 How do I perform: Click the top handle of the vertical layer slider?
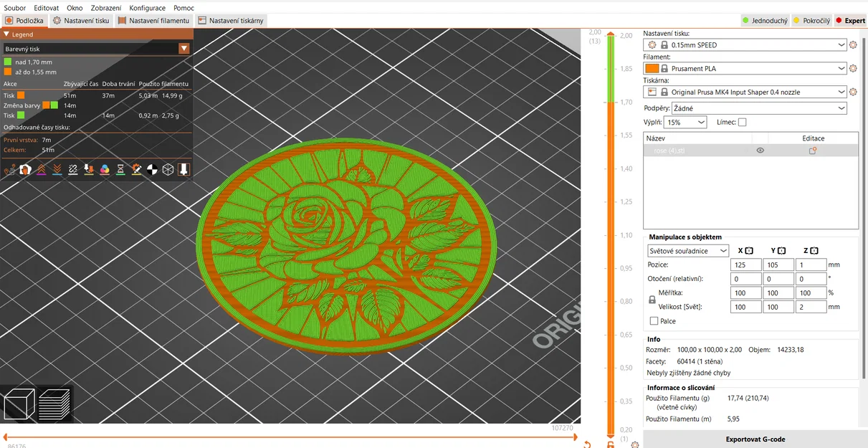[x=611, y=34]
